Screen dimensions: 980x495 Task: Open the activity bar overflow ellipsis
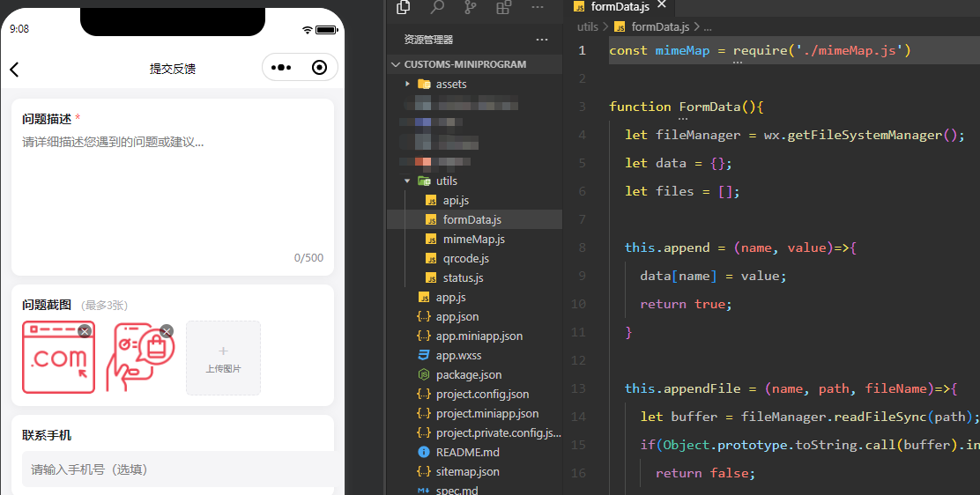537,7
